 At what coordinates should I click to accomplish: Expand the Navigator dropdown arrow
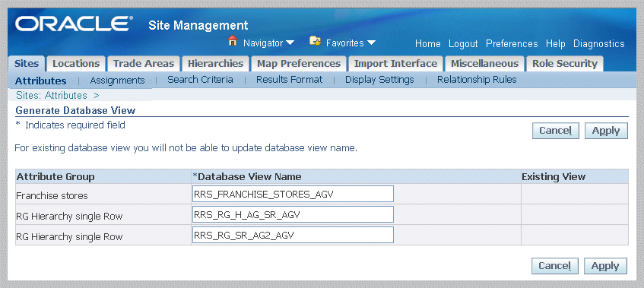(x=290, y=43)
